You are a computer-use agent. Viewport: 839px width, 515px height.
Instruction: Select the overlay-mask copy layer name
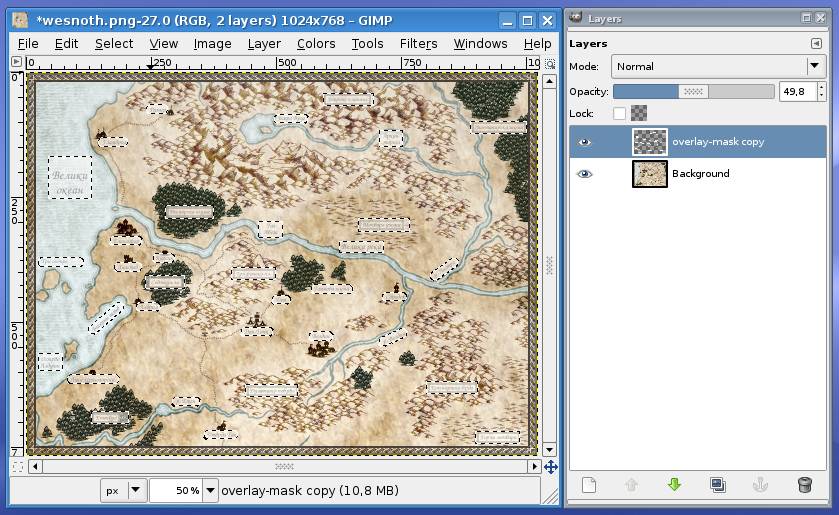click(718, 142)
